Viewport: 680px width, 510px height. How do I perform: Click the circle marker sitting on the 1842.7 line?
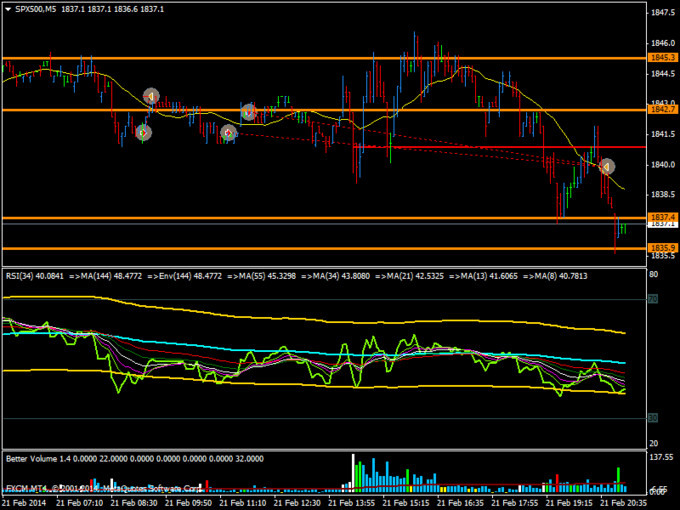click(x=249, y=111)
